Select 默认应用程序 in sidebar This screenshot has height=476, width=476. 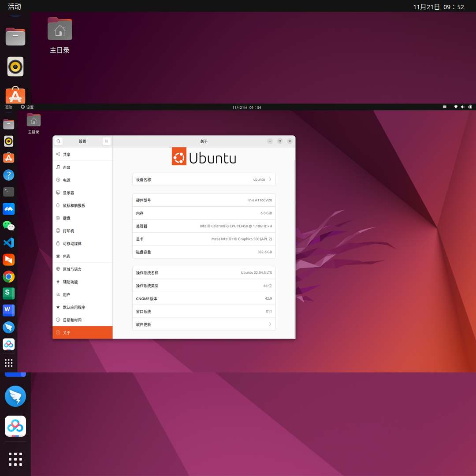pyautogui.click(x=82, y=307)
